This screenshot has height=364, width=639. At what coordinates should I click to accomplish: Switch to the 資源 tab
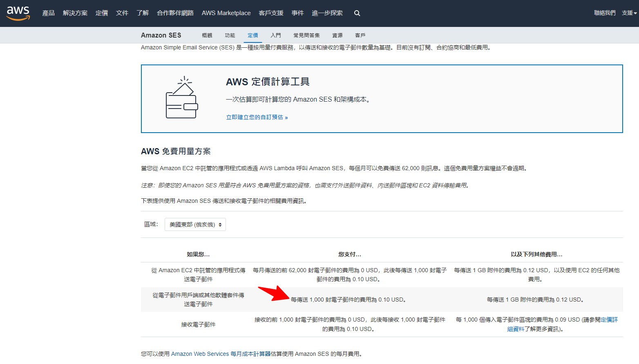coord(337,36)
